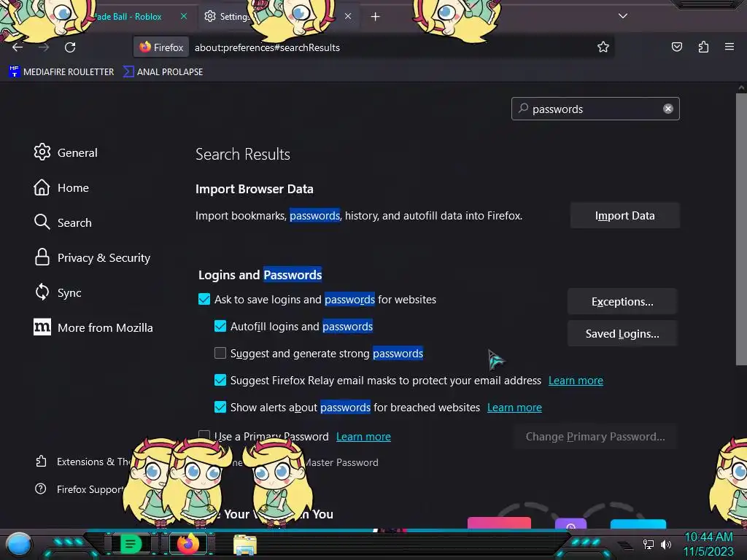Open the Privacy & Security category
Viewport: 747px width, 560px height.
[x=93, y=257]
